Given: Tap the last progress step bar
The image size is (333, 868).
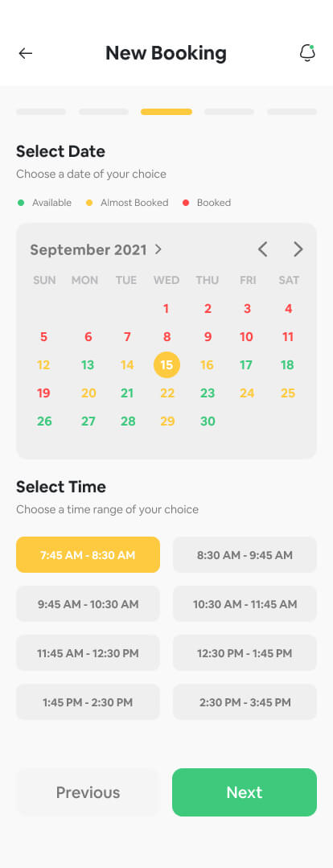Looking at the screenshot, I should tap(292, 112).
